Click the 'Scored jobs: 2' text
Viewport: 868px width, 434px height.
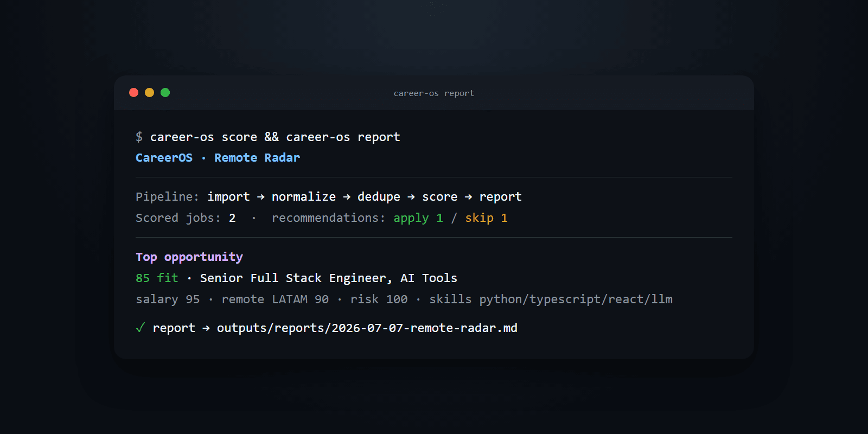(x=186, y=218)
